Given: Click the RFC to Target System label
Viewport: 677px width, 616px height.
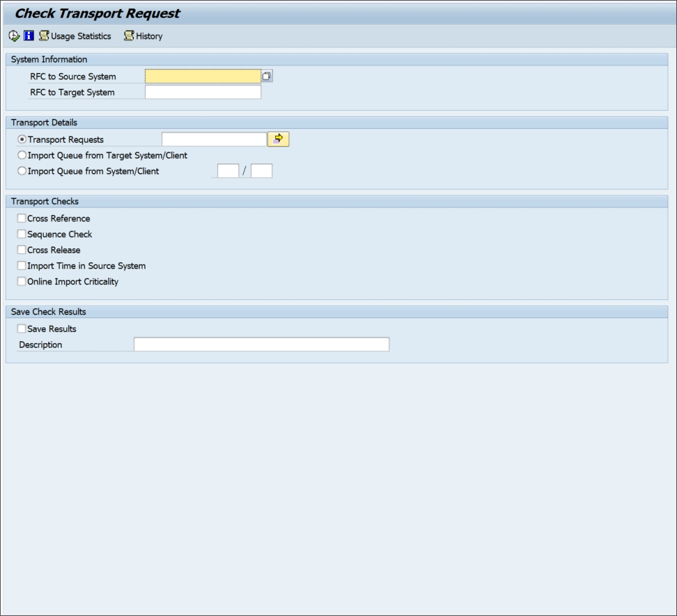Looking at the screenshot, I should (72, 93).
